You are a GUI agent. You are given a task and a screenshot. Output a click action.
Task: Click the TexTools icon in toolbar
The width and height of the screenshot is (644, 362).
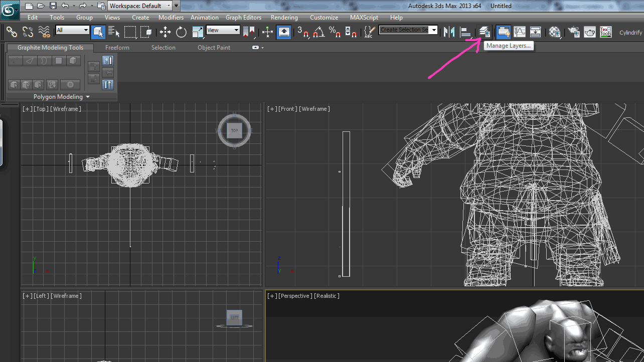605,32
